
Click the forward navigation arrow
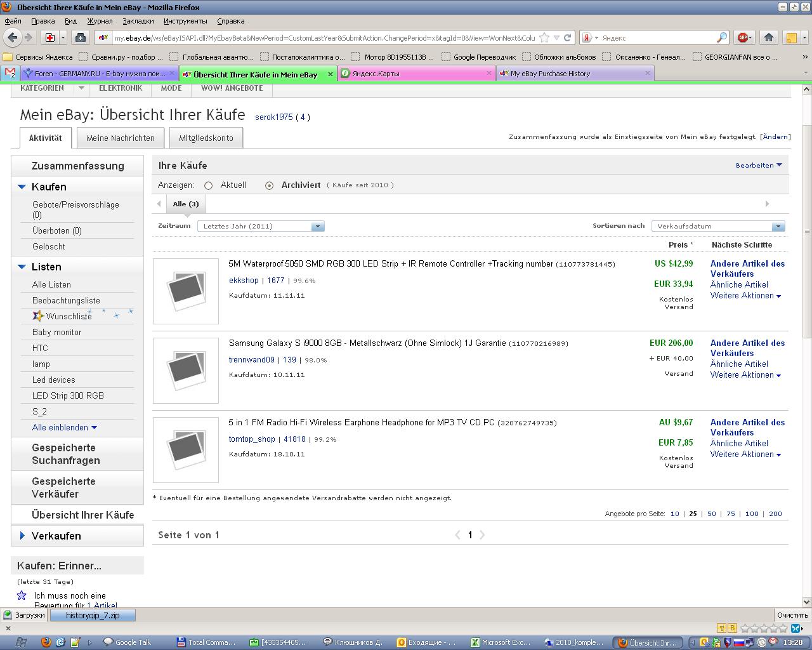click(28, 37)
